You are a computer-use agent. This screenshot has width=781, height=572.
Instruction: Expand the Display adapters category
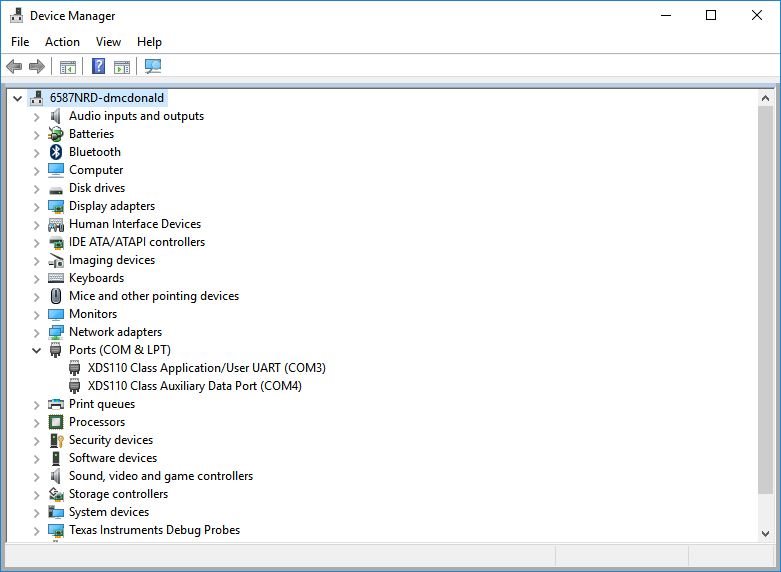coord(36,206)
